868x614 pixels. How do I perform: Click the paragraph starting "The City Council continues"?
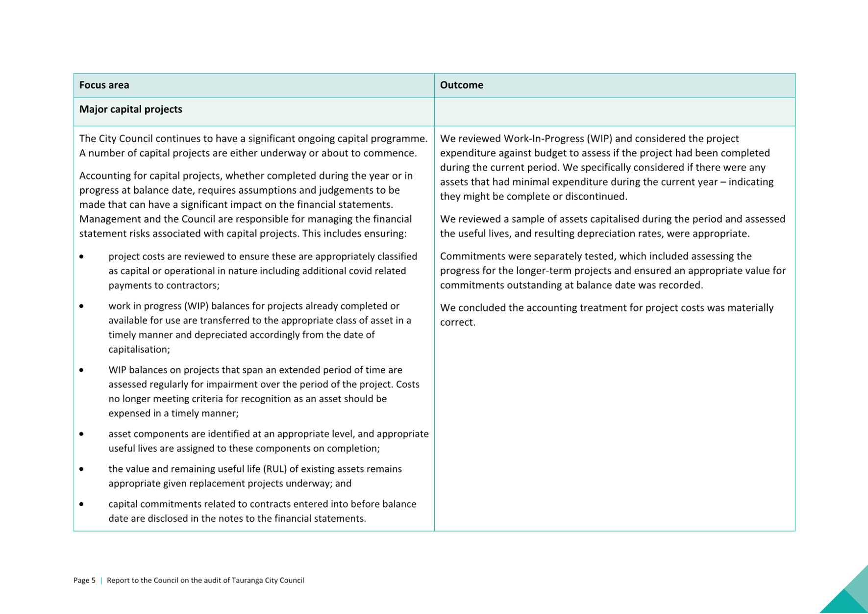252,146
